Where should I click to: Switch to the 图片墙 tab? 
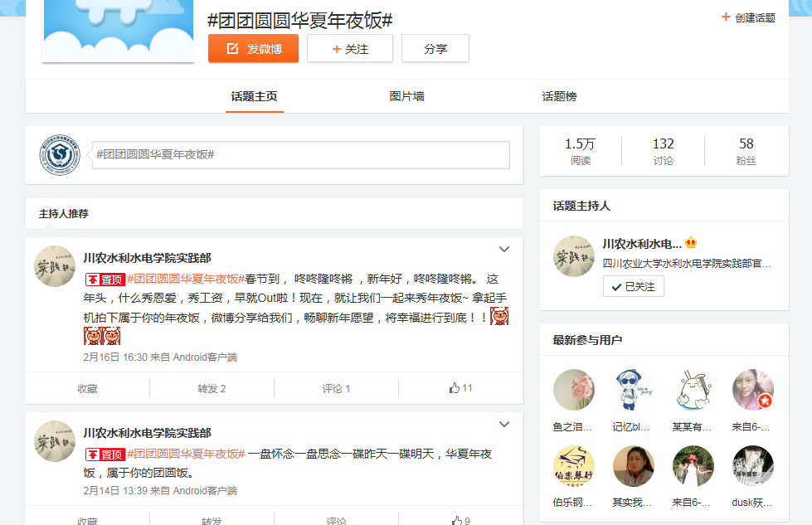tap(406, 96)
